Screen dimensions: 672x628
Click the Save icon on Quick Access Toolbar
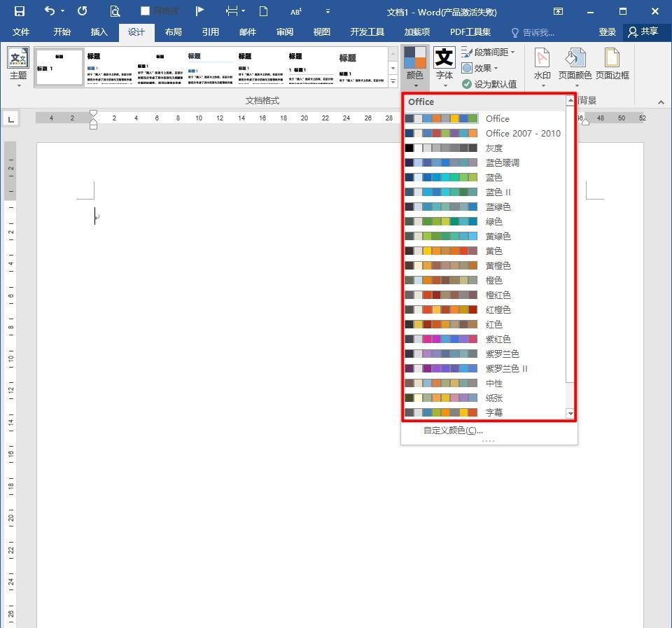click(x=18, y=11)
